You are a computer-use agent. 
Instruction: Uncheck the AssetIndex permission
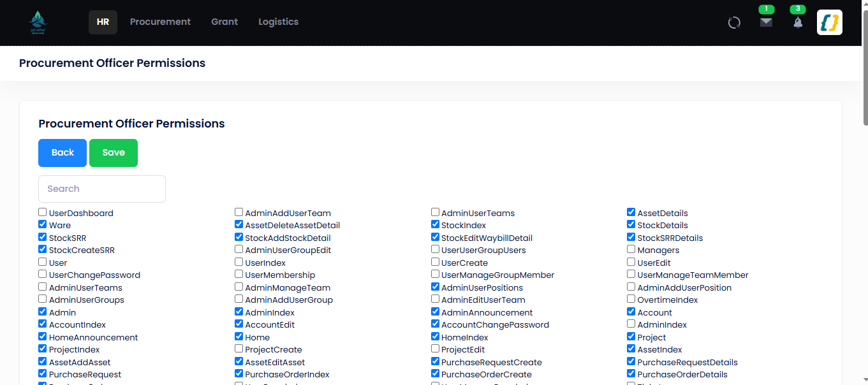click(631, 349)
